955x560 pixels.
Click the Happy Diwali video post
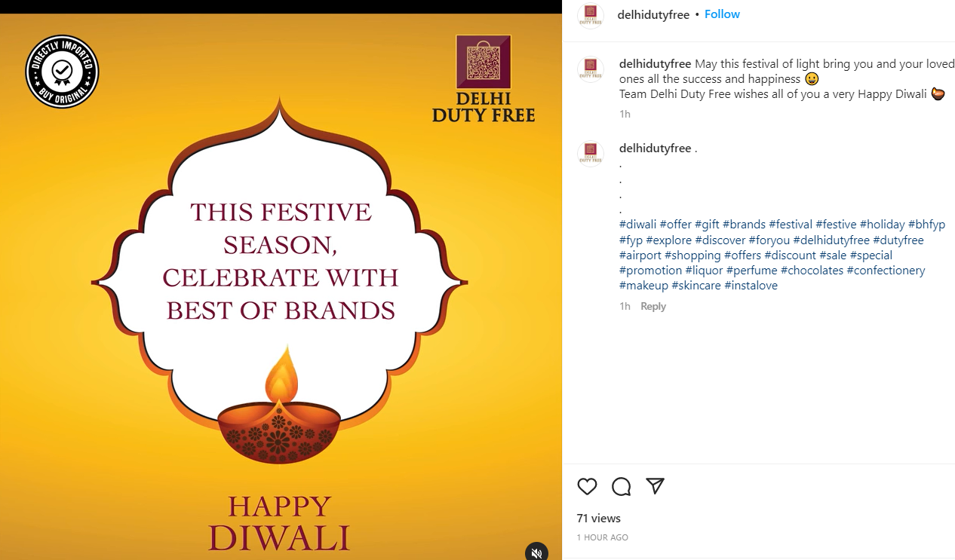[281, 286]
